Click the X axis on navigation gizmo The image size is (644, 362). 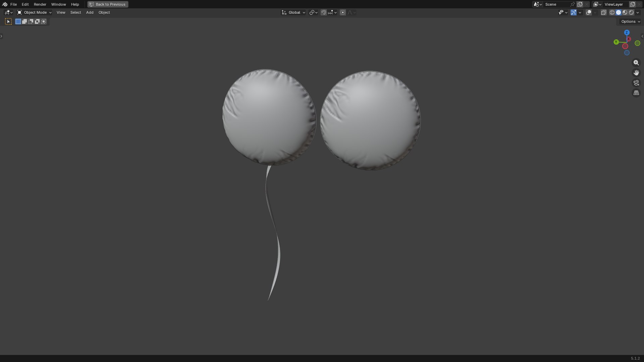(x=629, y=39)
